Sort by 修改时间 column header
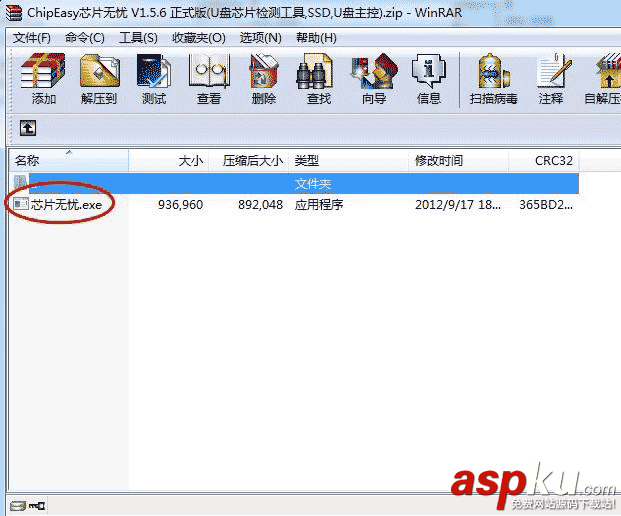 click(459, 160)
